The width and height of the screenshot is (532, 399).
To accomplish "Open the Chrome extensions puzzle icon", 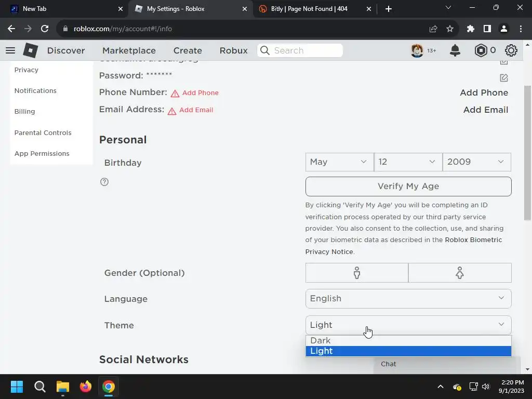I will (470, 29).
